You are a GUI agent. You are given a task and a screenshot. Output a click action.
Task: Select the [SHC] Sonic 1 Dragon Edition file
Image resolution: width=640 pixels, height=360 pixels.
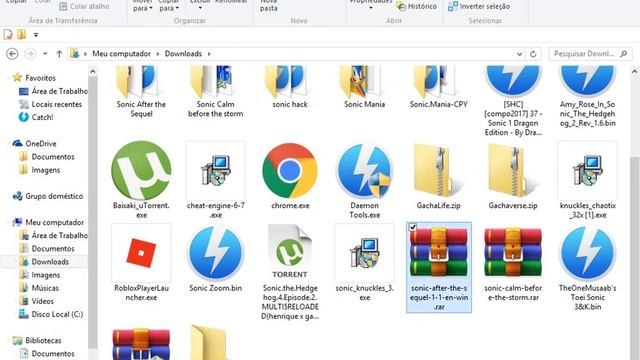[x=513, y=82]
